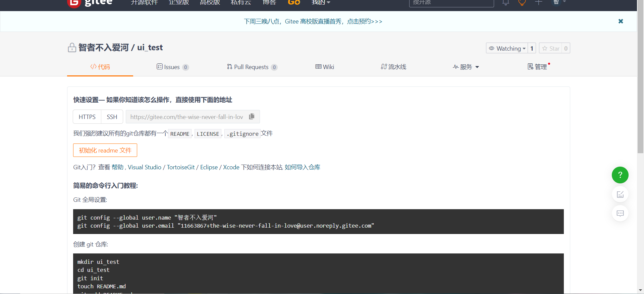Click the git config user.name command line
Viewport: 644px width, 294px height.
147,218
